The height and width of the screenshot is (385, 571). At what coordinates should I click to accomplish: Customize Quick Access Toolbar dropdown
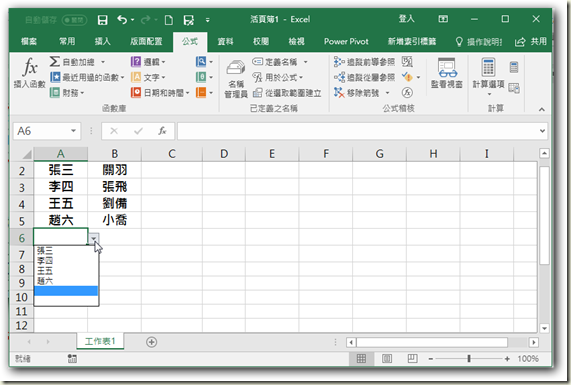click(x=208, y=20)
